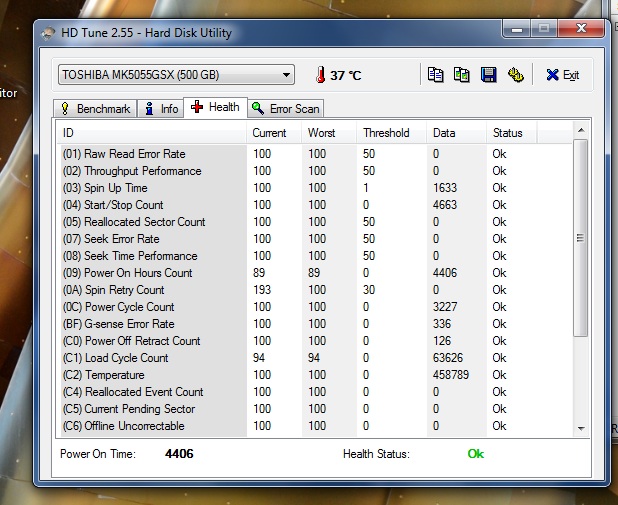The width and height of the screenshot is (618, 505).
Task: Click the save floppy disk icon
Action: coord(488,75)
